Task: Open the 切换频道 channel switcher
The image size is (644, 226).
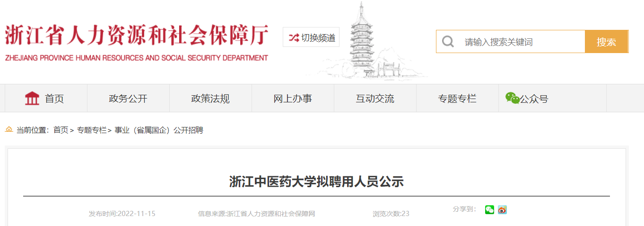Action: tap(311, 37)
